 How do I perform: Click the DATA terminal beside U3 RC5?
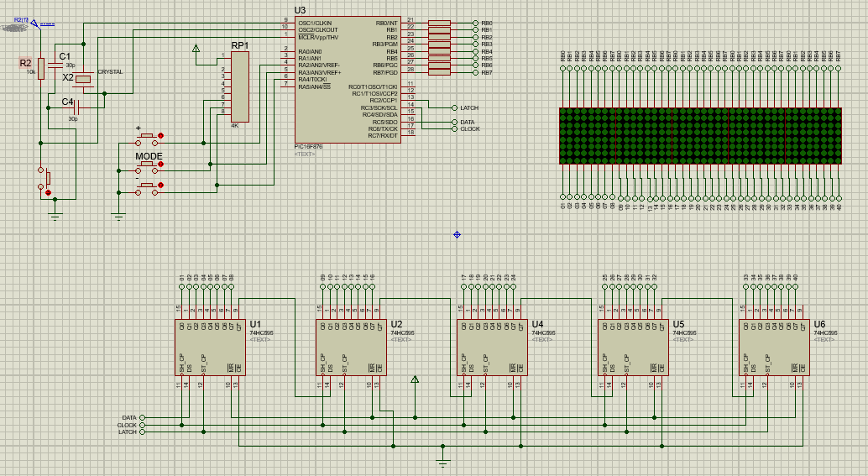pyautogui.click(x=454, y=123)
